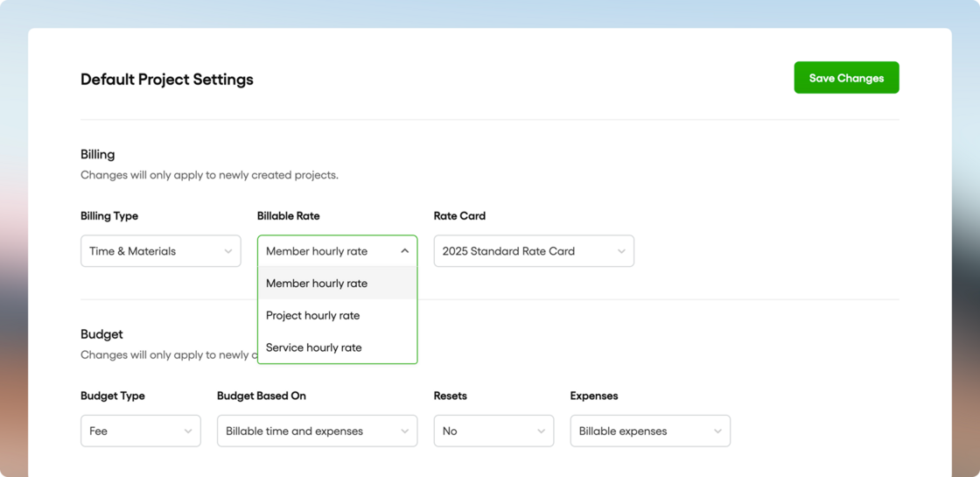Open the Expenses dropdown

[x=650, y=431]
